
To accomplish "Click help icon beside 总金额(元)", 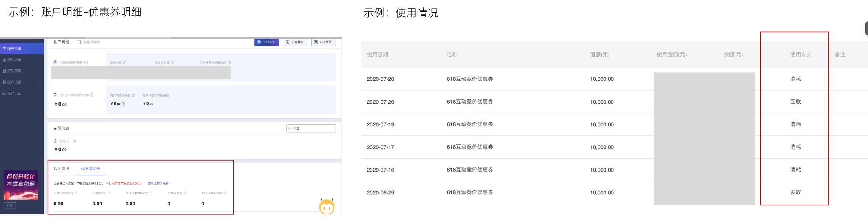I will [x=109, y=193].
